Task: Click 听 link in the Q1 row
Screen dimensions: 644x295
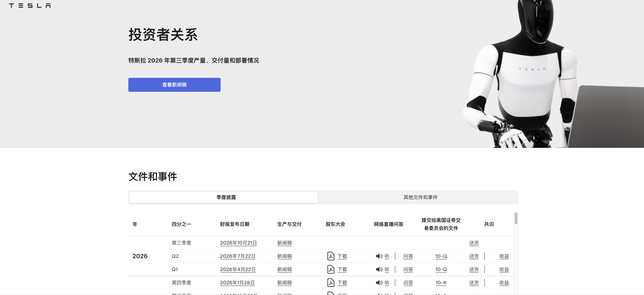Action: [387, 269]
